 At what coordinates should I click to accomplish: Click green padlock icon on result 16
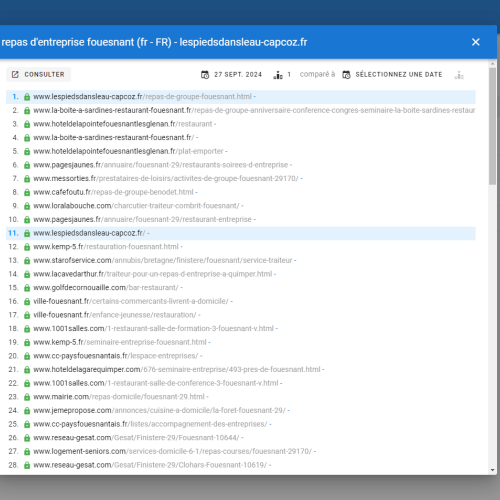click(27, 302)
